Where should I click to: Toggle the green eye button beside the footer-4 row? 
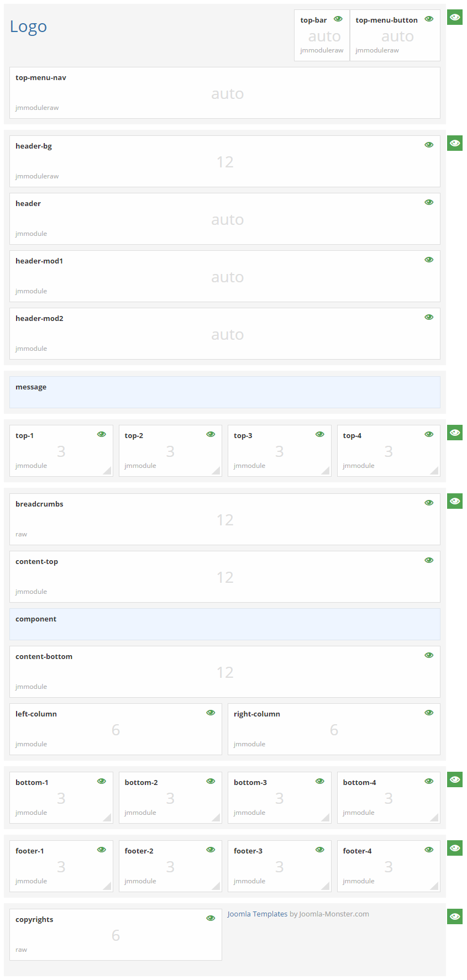[x=454, y=848]
